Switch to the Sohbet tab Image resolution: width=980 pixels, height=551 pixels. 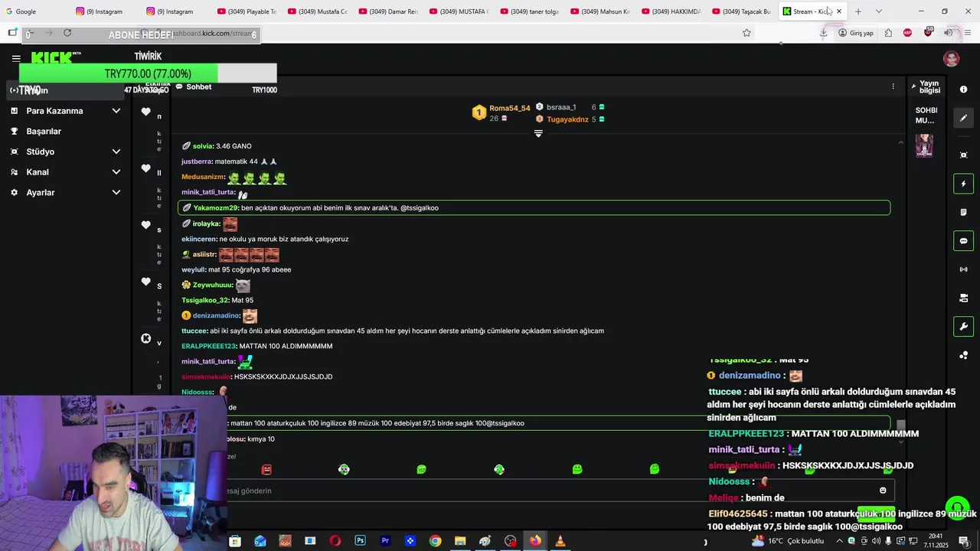click(194, 86)
